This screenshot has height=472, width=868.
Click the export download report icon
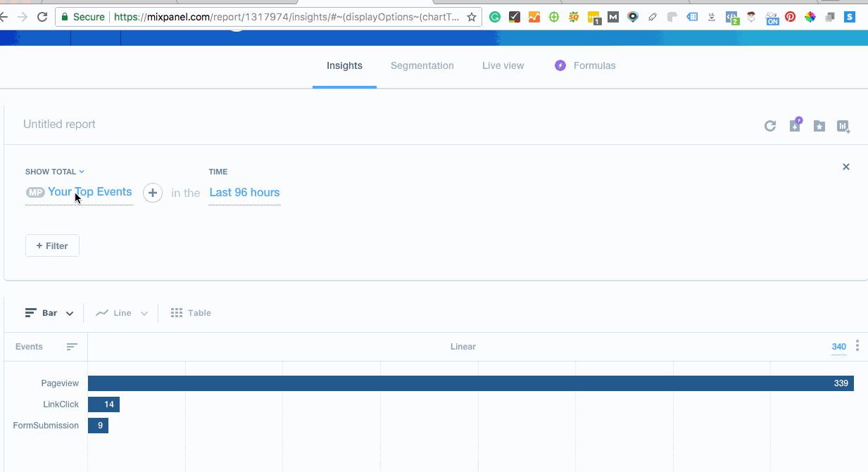pos(795,125)
